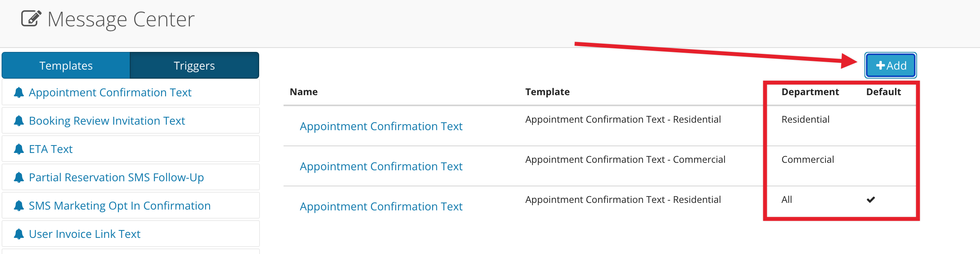This screenshot has width=980, height=254.
Task: Click the Department column header
Action: [810, 92]
